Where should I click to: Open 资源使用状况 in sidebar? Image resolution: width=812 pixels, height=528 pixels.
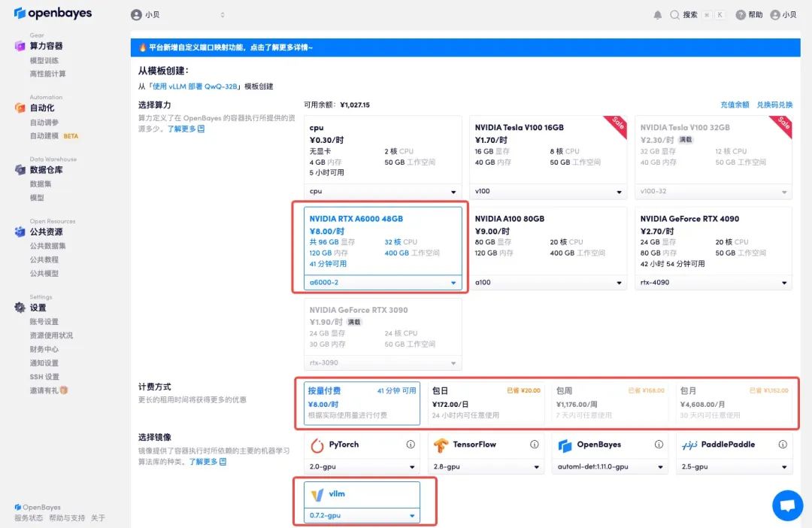coord(51,335)
